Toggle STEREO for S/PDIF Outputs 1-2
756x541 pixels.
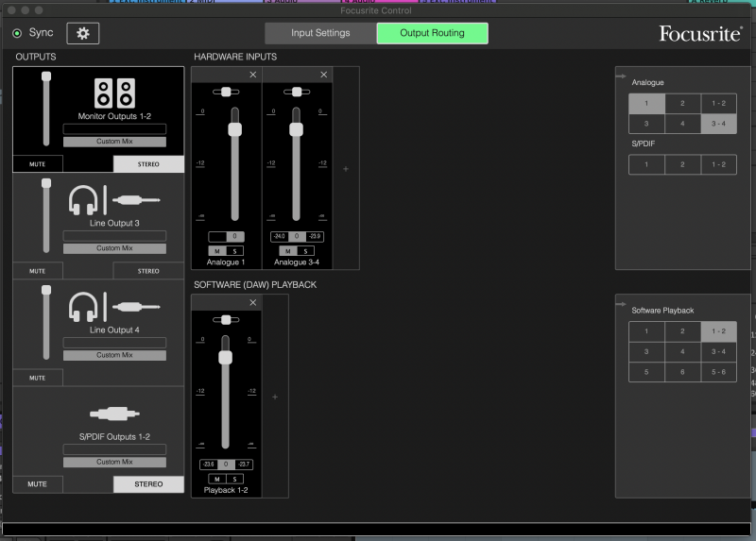pos(148,484)
